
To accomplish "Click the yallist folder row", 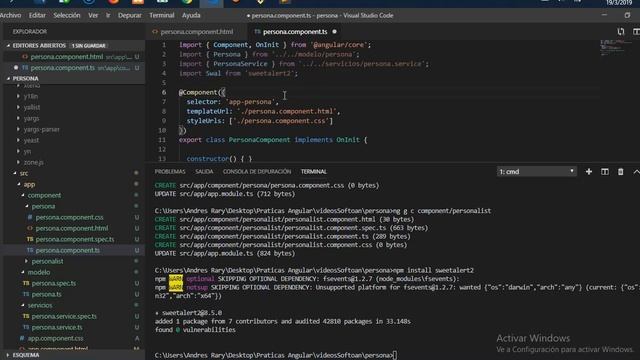I will click(x=73, y=107).
